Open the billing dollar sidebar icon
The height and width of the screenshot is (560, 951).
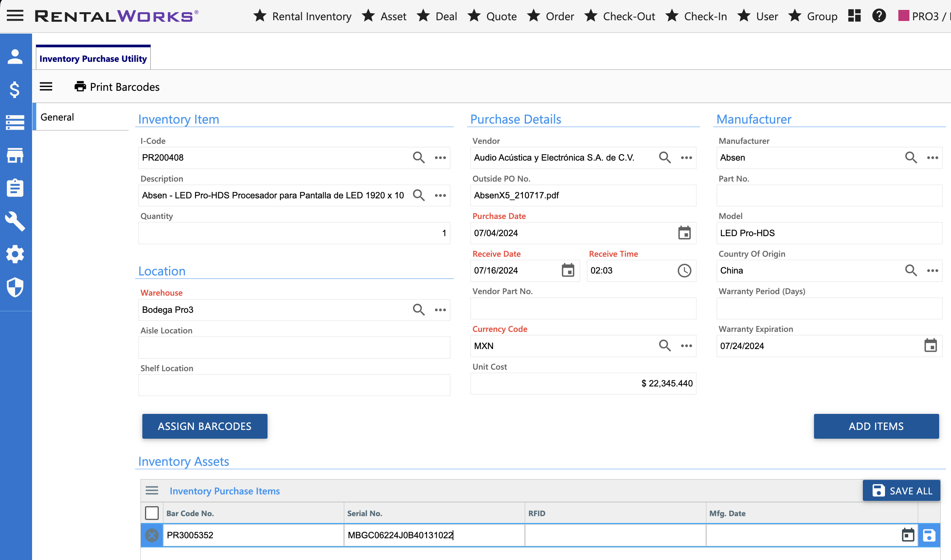click(x=15, y=90)
